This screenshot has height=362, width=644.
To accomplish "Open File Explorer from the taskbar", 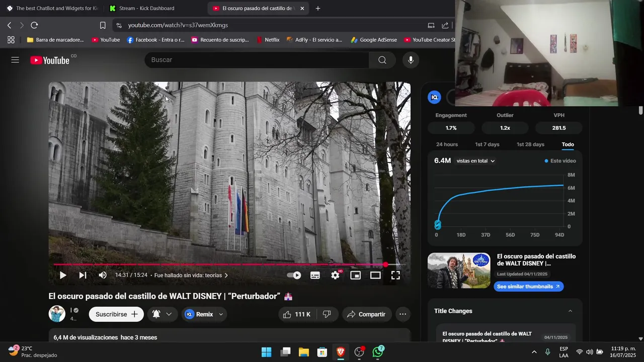I will [x=304, y=352].
